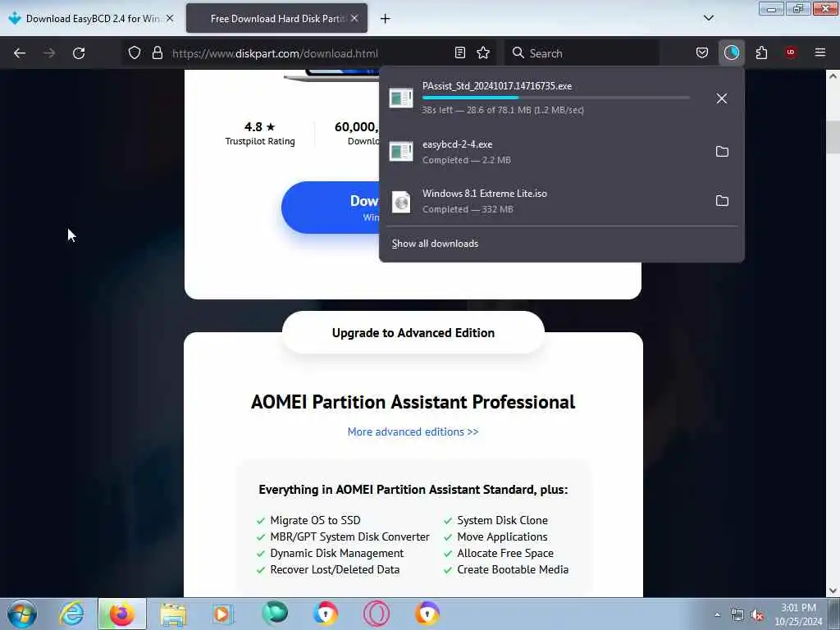Click the forward navigation arrow

49,53
